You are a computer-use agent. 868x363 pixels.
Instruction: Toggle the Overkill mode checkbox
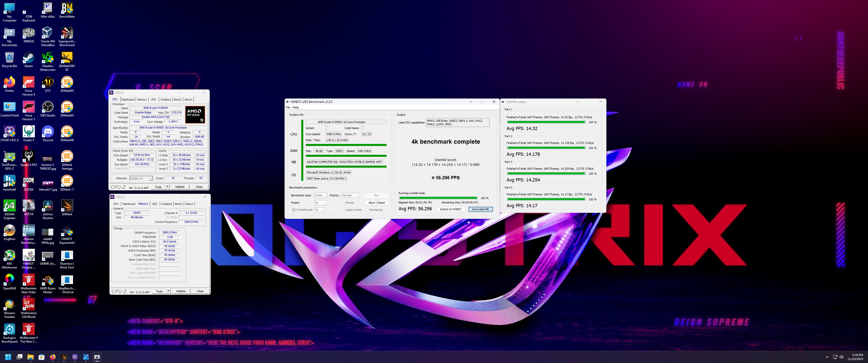click(294, 210)
